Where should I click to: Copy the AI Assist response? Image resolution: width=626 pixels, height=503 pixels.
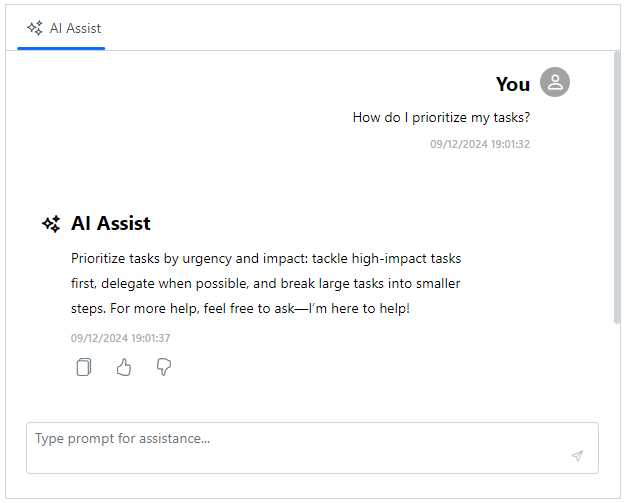(x=83, y=367)
